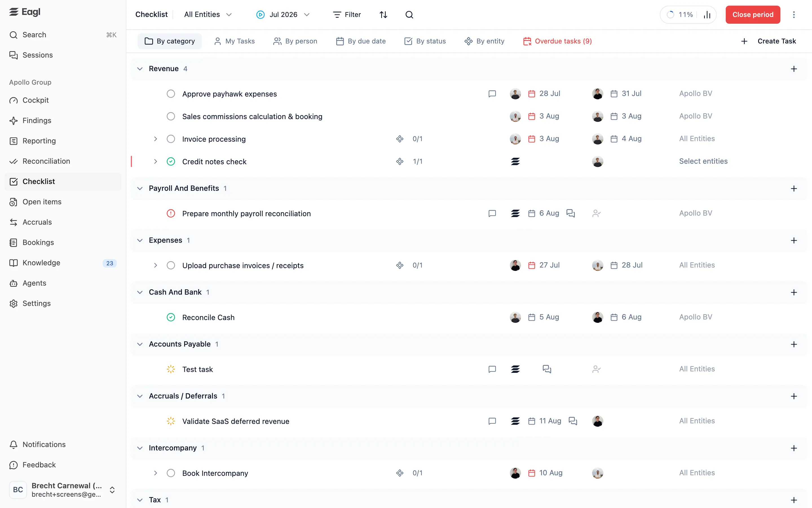The image size is (812, 508).
Task: Click Create Task
Action: [x=768, y=41]
